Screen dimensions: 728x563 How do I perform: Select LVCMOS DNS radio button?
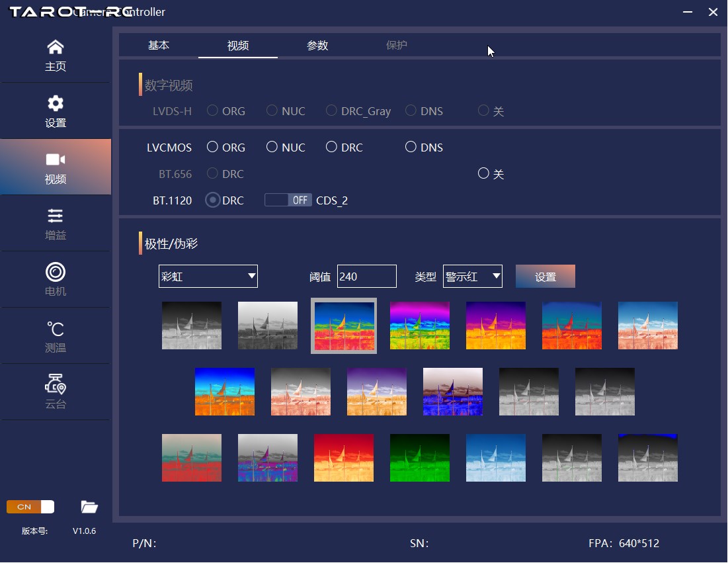pyautogui.click(x=411, y=147)
